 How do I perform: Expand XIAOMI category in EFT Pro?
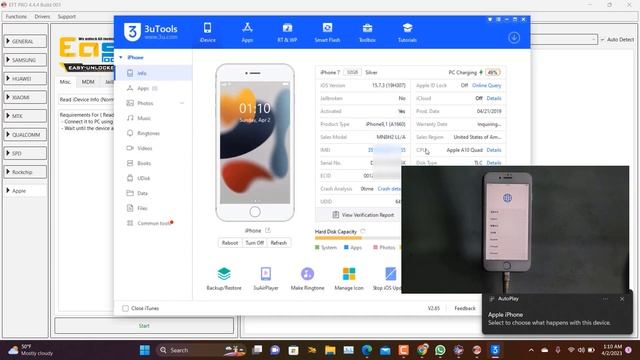click(25, 97)
